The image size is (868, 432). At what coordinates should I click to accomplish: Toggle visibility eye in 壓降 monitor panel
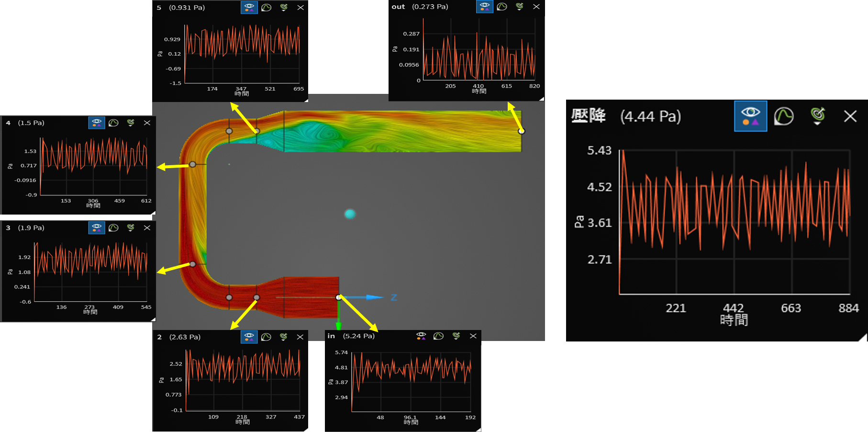pos(750,116)
